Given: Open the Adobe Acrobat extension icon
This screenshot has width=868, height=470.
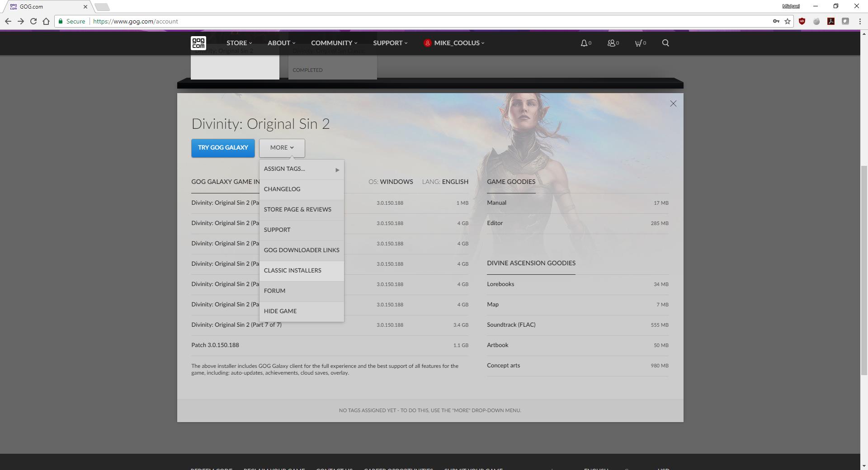Looking at the screenshot, I should [x=831, y=21].
